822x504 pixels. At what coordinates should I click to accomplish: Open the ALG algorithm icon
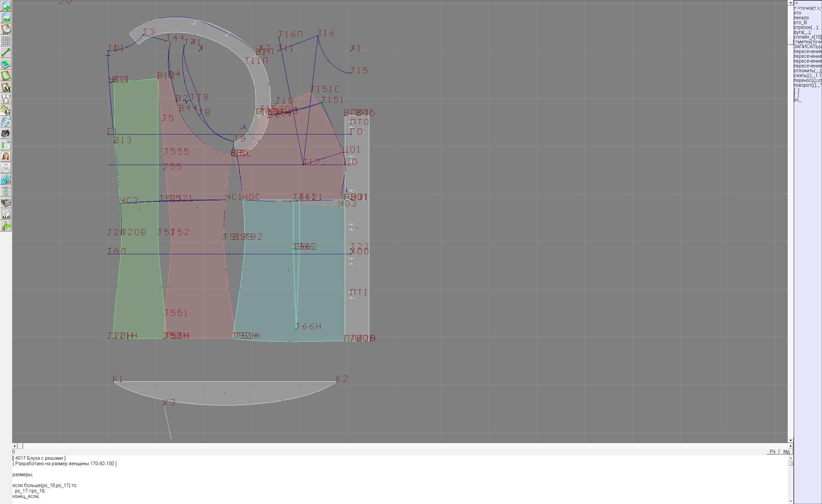[6, 214]
